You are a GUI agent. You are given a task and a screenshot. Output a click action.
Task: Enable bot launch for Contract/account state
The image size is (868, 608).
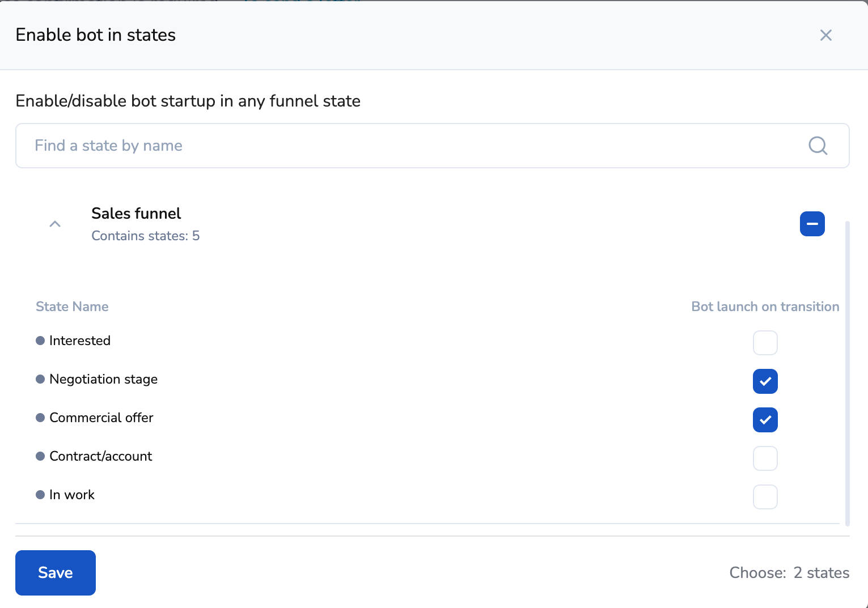(x=765, y=458)
